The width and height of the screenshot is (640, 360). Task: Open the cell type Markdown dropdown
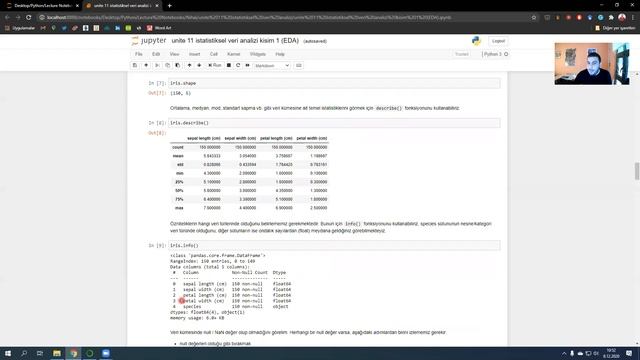272,66
